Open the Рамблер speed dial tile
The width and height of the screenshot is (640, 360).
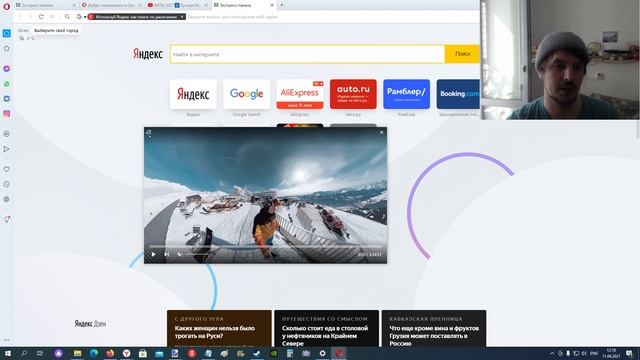(x=407, y=94)
